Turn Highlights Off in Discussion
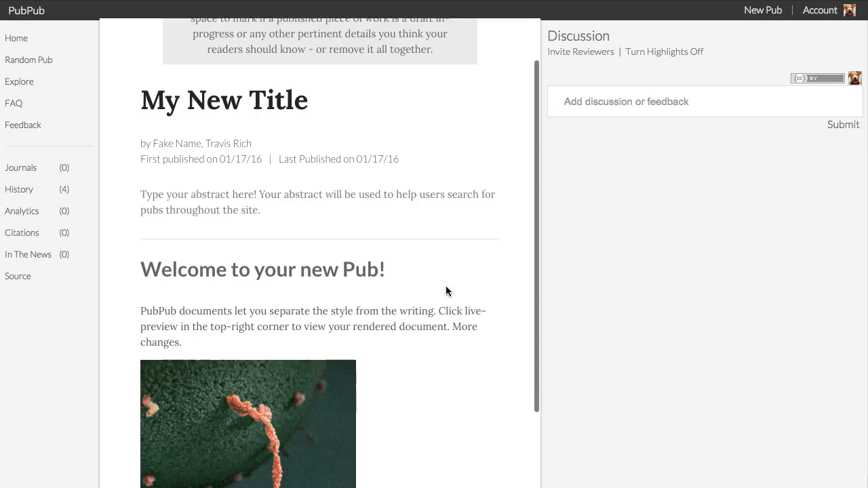Screen dimensions: 868x488 coord(665,52)
